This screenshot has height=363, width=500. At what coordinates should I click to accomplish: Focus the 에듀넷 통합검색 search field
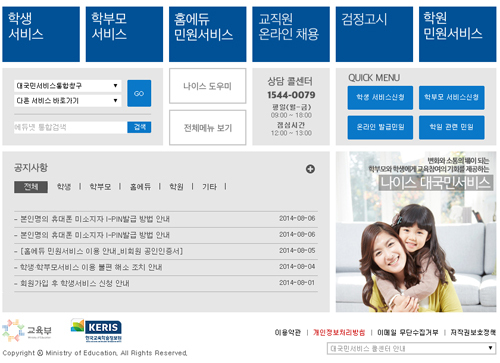pyautogui.click(x=70, y=127)
